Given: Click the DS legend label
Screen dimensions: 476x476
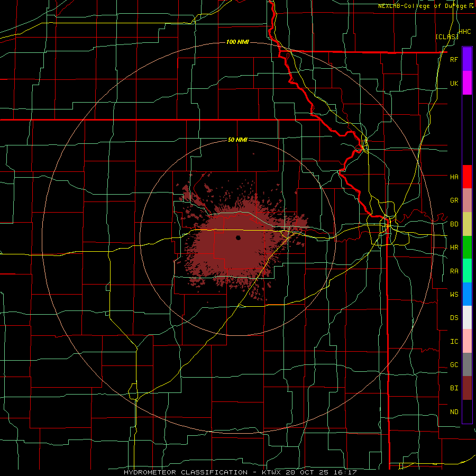Looking at the screenshot, I should click(454, 318).
